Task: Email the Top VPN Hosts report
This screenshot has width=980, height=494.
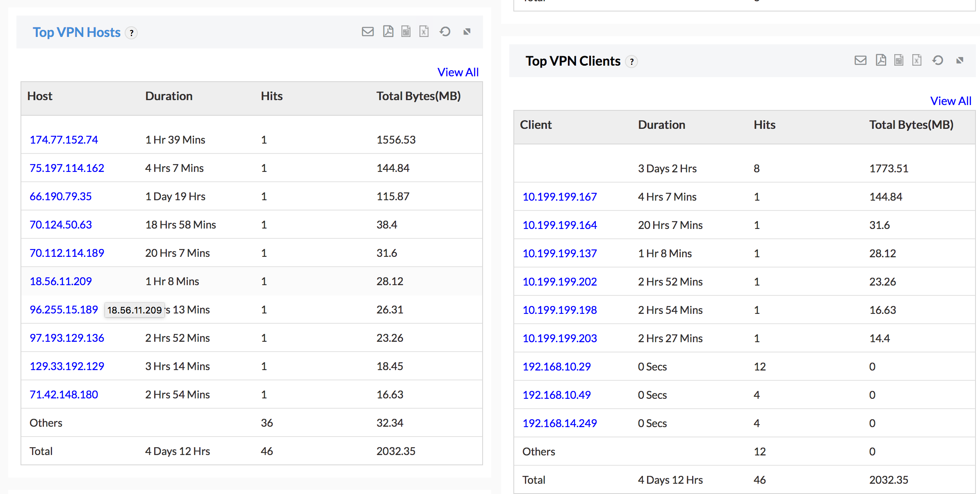Action: (x=367, y=32)
